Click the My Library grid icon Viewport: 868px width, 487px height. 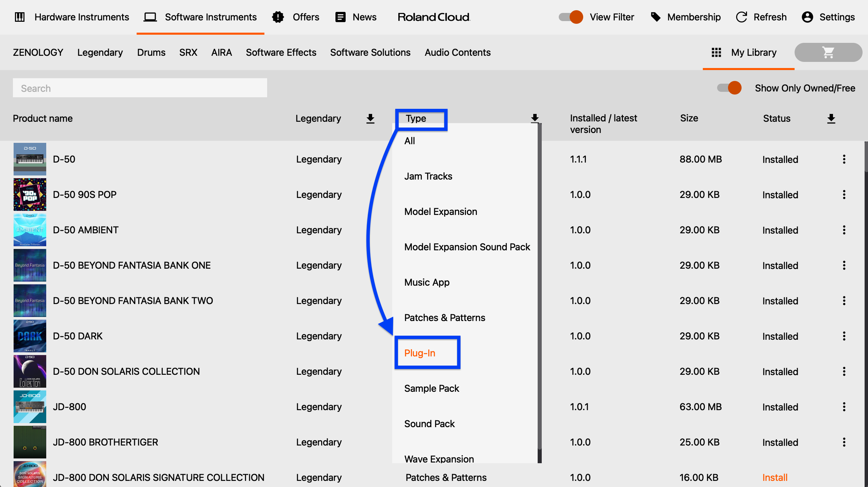716,52
